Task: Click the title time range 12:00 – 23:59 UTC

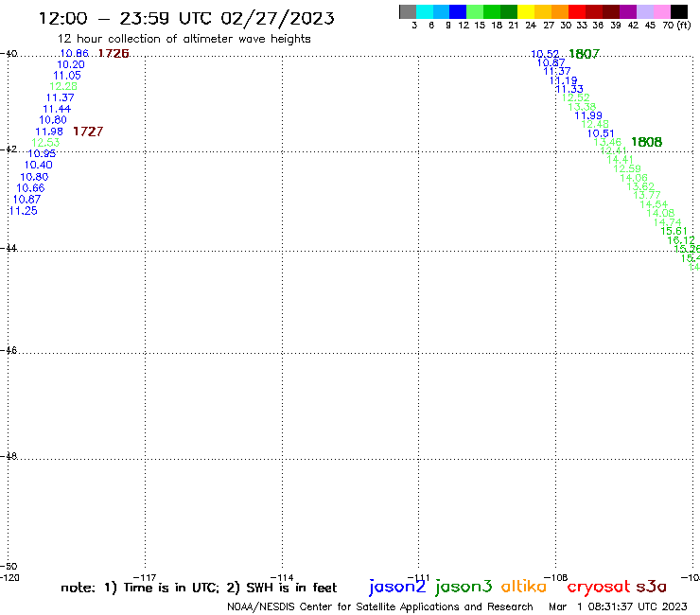Action: [127, 19]
